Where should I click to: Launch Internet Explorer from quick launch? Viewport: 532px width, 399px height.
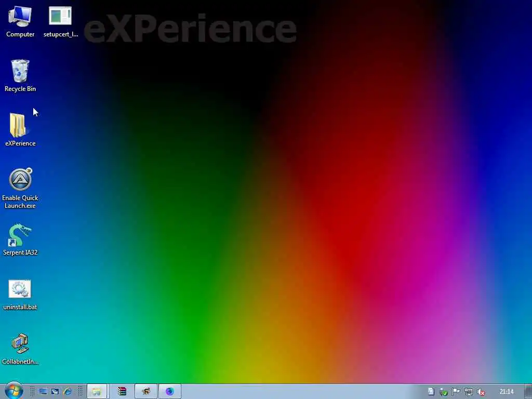[68, 392]
